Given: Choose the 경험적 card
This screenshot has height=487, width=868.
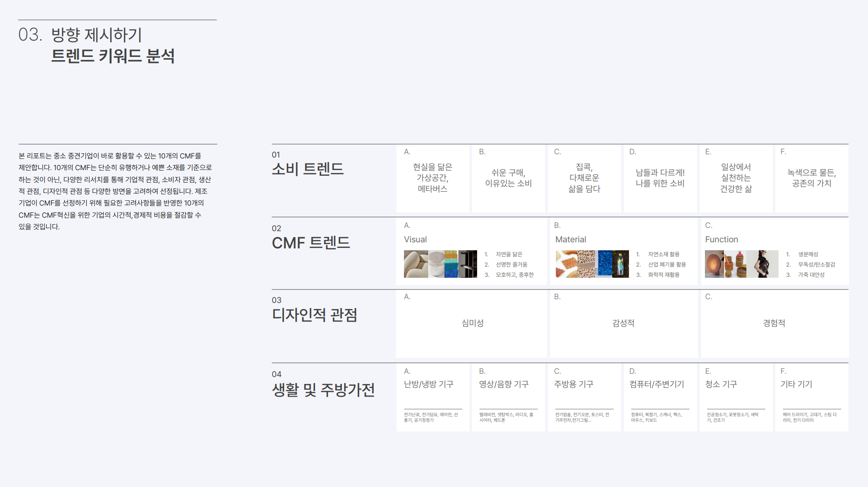Looking at the screenshot, I should click(x=774, y=323).
